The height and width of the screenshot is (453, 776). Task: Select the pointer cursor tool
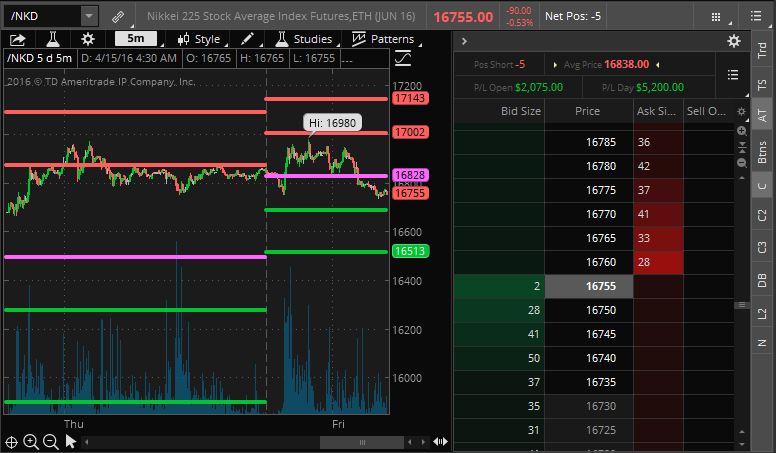point(71,441)
